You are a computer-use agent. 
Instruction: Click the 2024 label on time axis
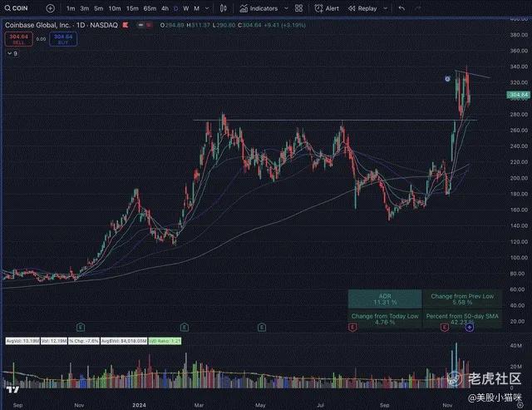pyautogui.click(x=139, y=405)
